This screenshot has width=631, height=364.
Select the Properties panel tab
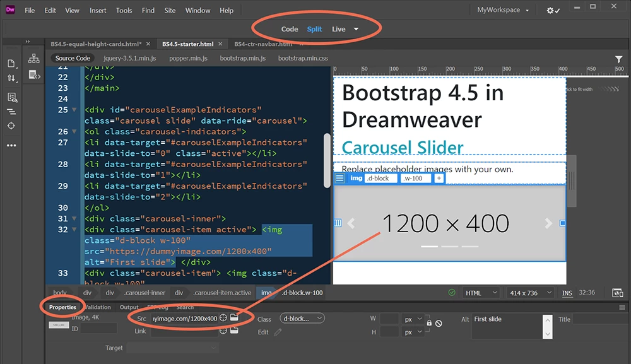(x=62, y=307)
